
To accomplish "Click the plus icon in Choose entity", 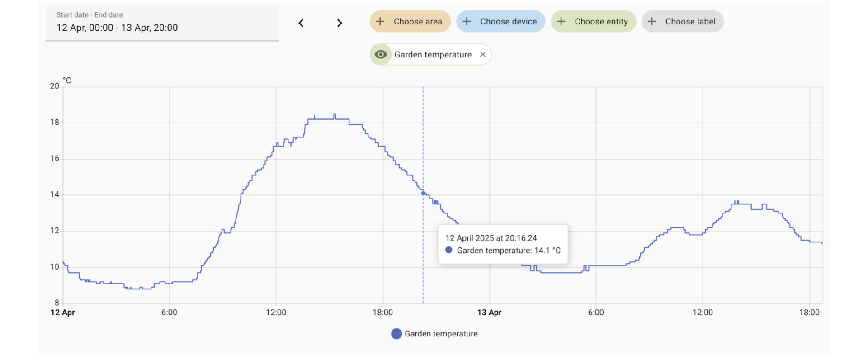I will [561, 22].
